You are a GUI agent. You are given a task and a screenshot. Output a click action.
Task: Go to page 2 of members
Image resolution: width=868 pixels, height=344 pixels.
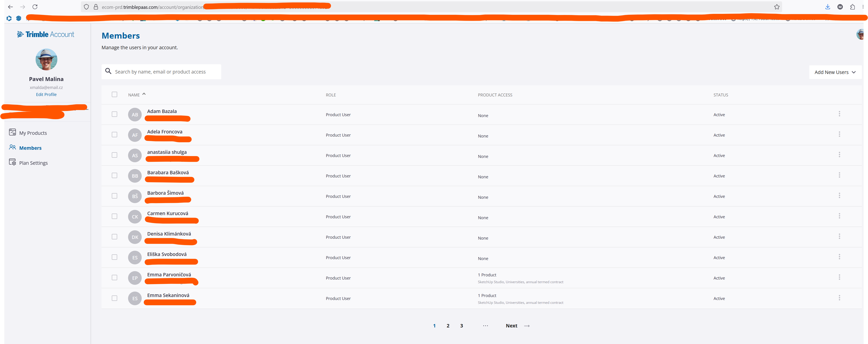point(448,326)
